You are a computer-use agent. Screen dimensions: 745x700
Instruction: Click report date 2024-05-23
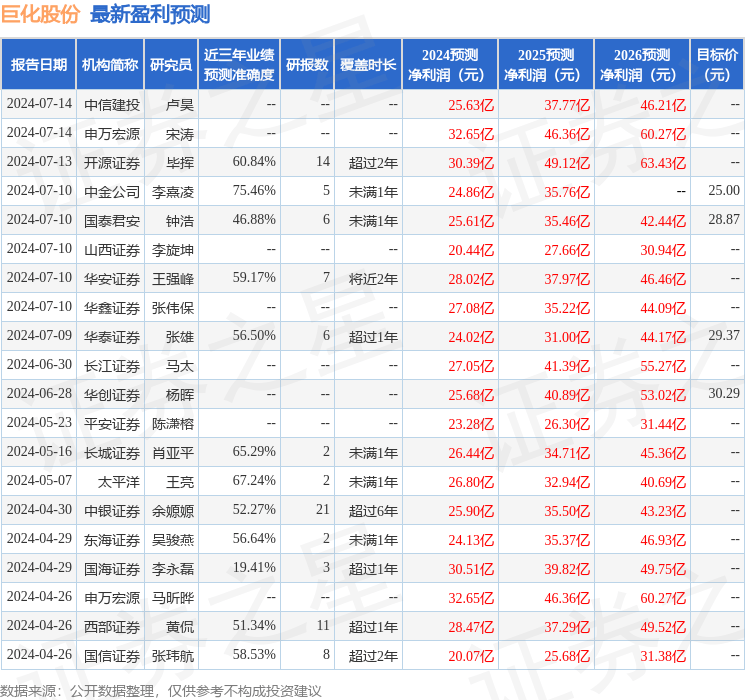pyautogui.click(x=39, y=422)
